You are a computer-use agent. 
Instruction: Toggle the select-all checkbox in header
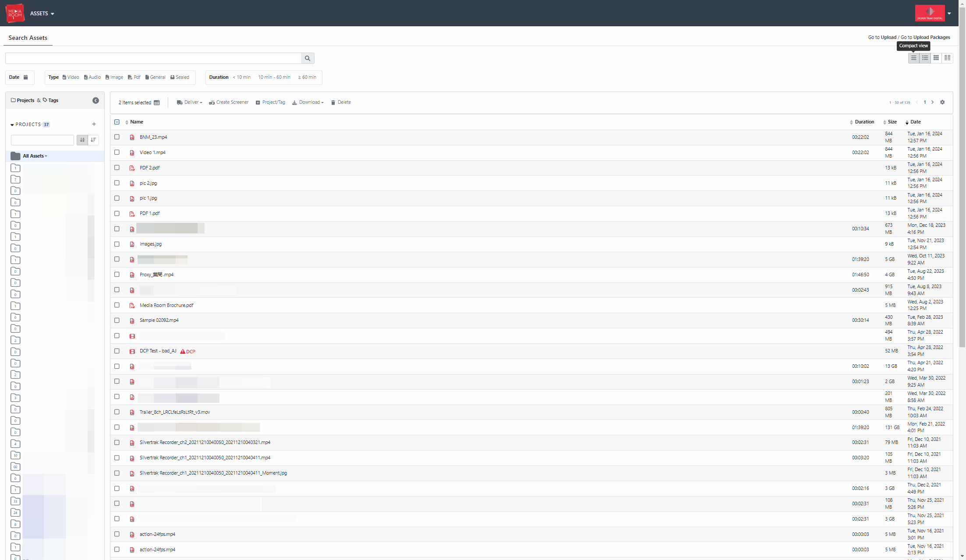117,122
